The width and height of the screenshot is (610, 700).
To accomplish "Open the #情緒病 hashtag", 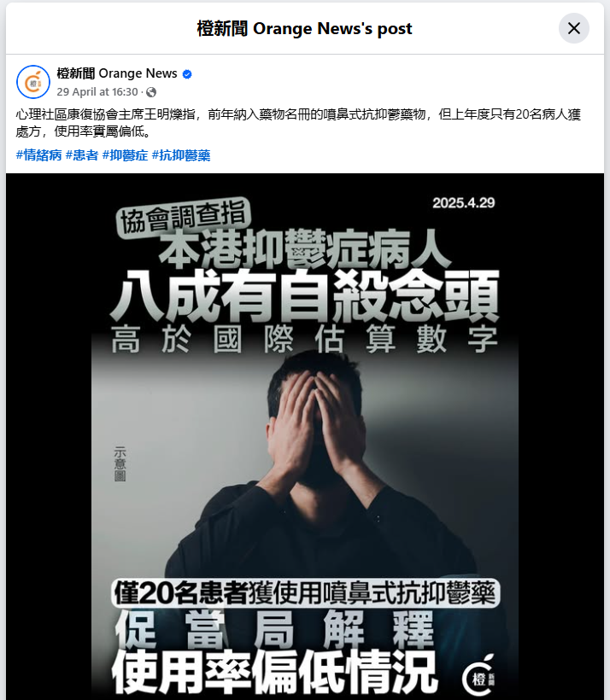I will pyautogui.click(x=39, y=155).
